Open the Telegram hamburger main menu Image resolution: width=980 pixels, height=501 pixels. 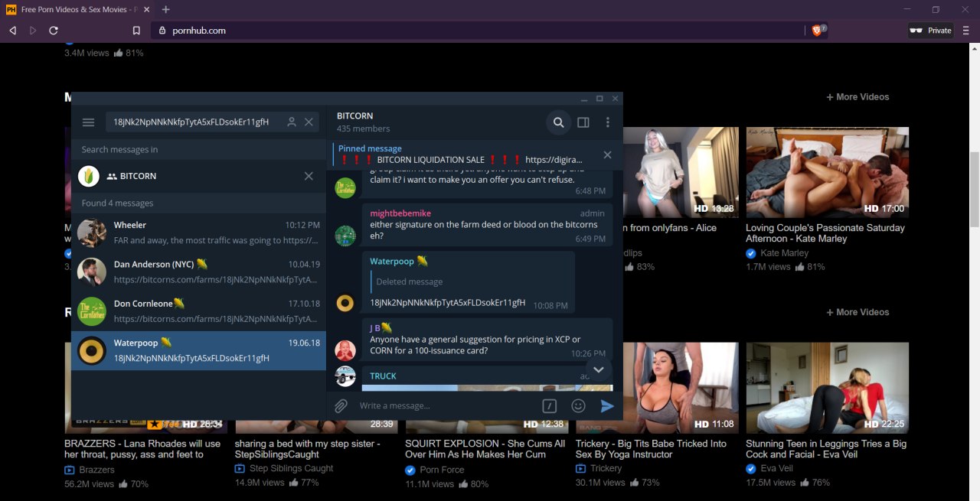click(x=89, y=122)
